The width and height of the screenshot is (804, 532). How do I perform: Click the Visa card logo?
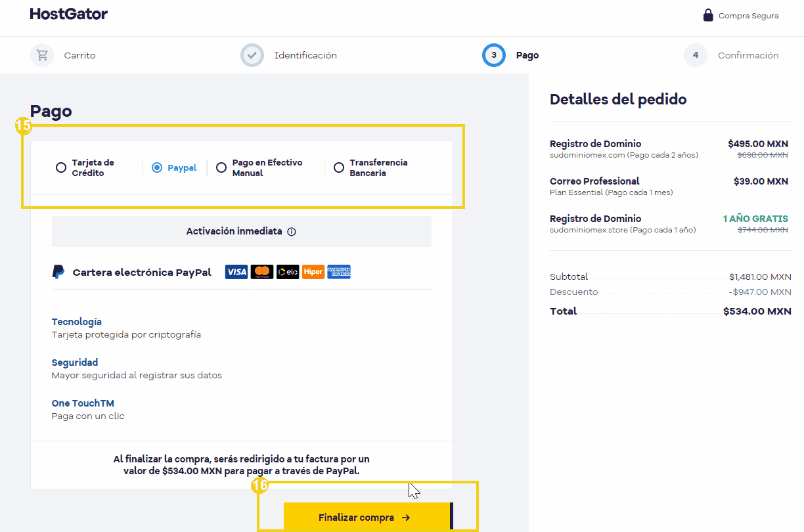point(236,272)
